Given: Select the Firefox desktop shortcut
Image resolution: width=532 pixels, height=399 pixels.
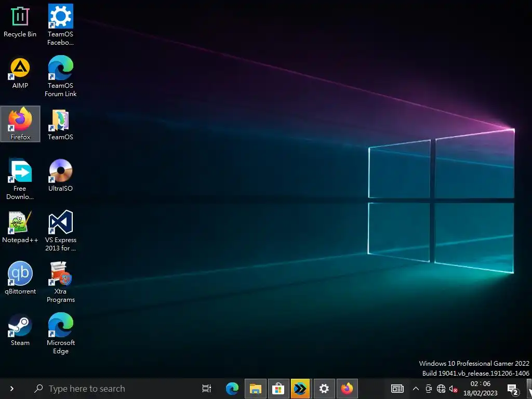Looking at the screenshot, I should 20,124.
